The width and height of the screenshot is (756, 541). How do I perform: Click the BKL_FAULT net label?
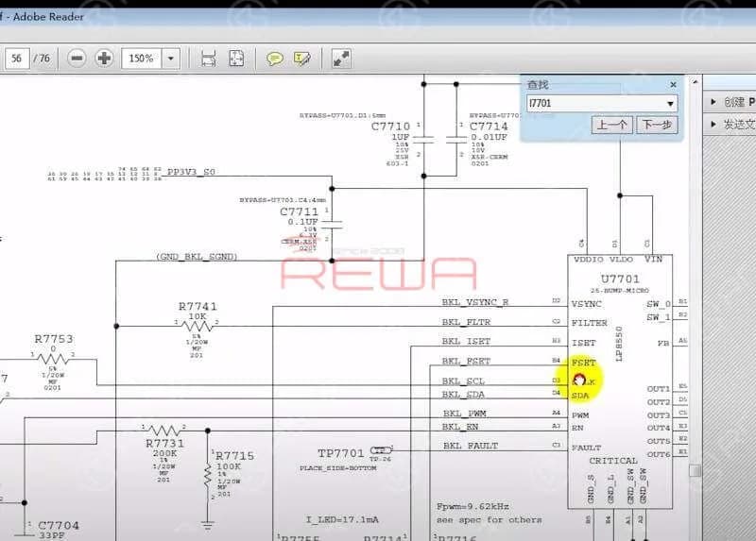click(x=470, y=446)
